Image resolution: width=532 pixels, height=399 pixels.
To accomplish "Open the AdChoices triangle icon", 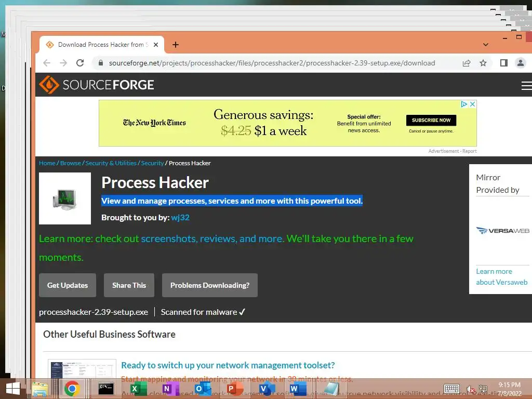I will [464, 104].
